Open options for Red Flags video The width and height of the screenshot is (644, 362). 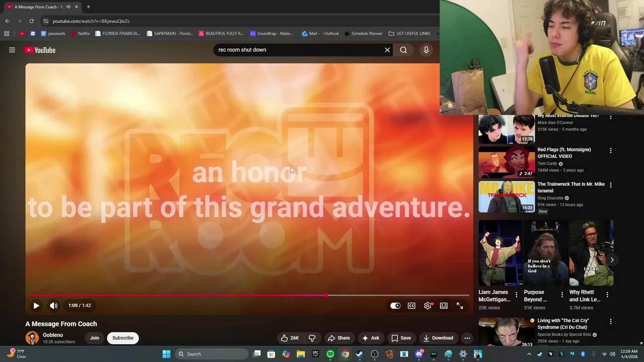point(611,150)
